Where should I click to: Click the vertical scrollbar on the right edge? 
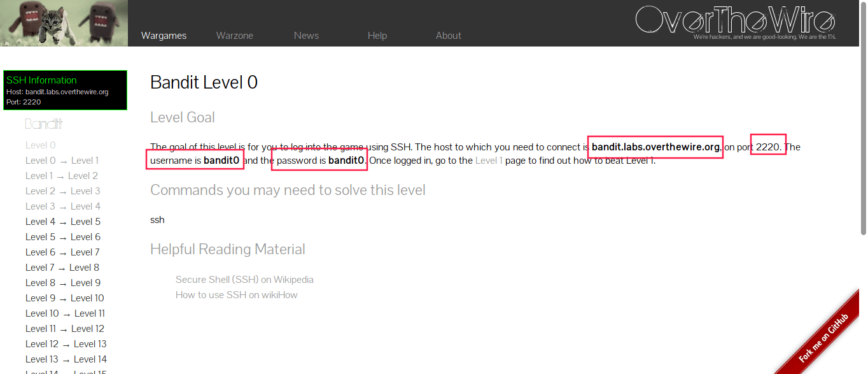(863, 191)
